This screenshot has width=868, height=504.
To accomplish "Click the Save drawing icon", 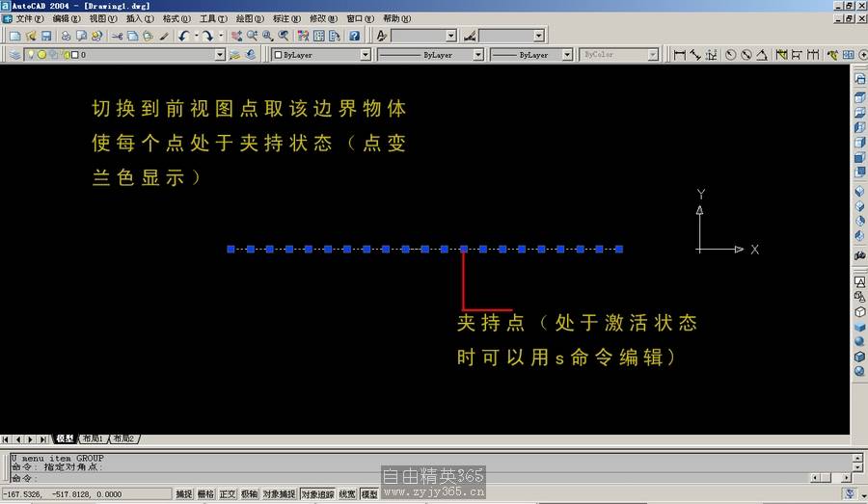I will pyautogui.click(x=45, y=36).
